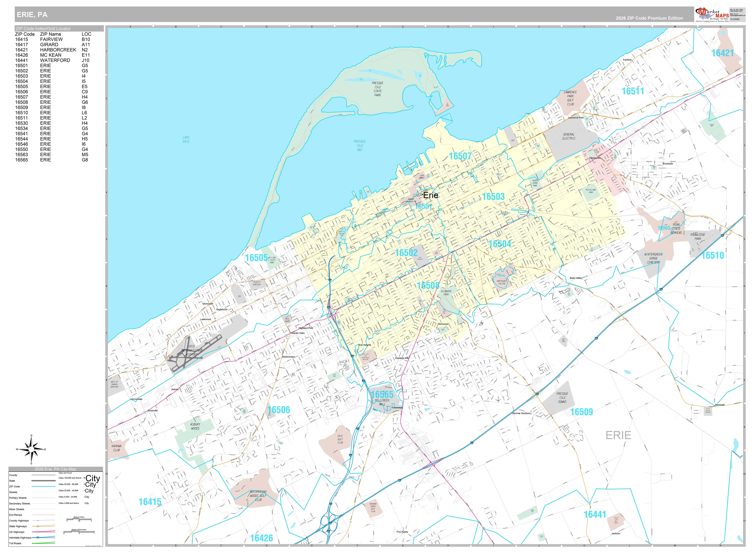Image resolution: width=756 pixels, height=554 pixels.
Task: Click the 2026 ZIP Code Premium Edition text
Action: [x=649, y=18]
